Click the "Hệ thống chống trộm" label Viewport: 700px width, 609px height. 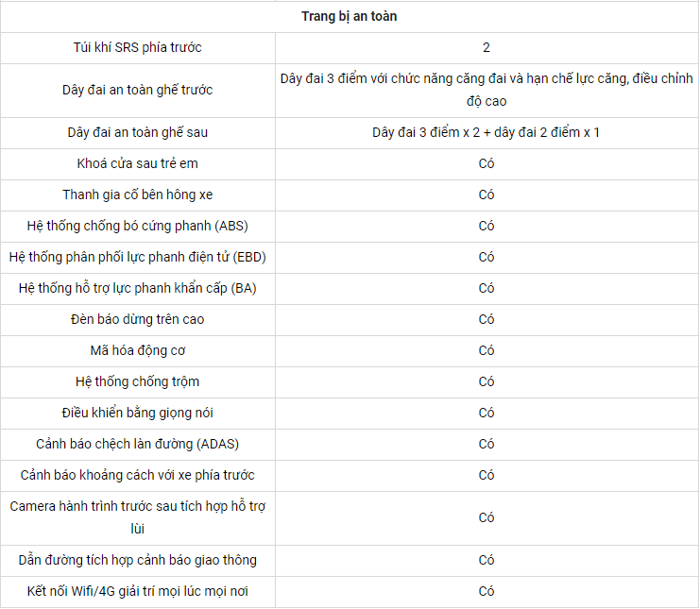pyautogui.click(x=138, y=381)
